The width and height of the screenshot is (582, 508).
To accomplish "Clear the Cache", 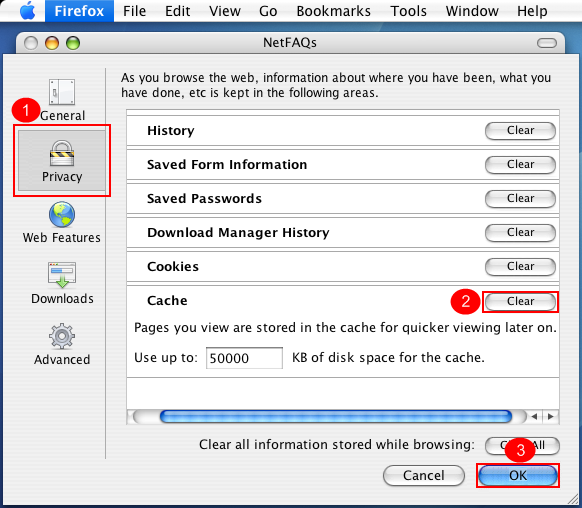I will 520,302.
